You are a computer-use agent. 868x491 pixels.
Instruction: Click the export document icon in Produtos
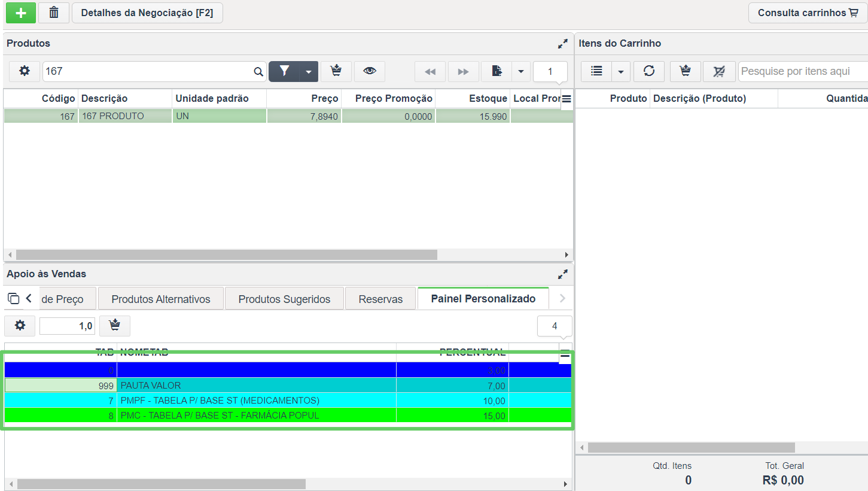[x=497, y=71]
